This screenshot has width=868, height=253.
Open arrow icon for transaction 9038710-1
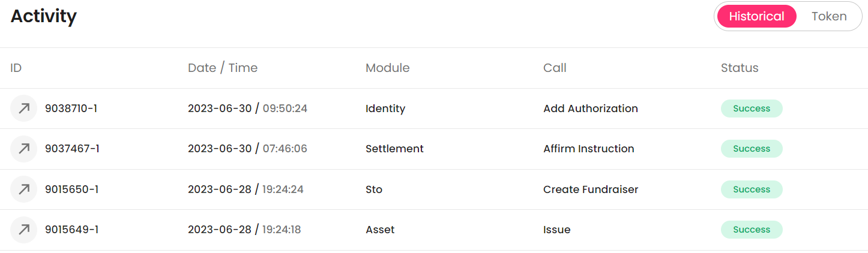[x=24, y=109]
